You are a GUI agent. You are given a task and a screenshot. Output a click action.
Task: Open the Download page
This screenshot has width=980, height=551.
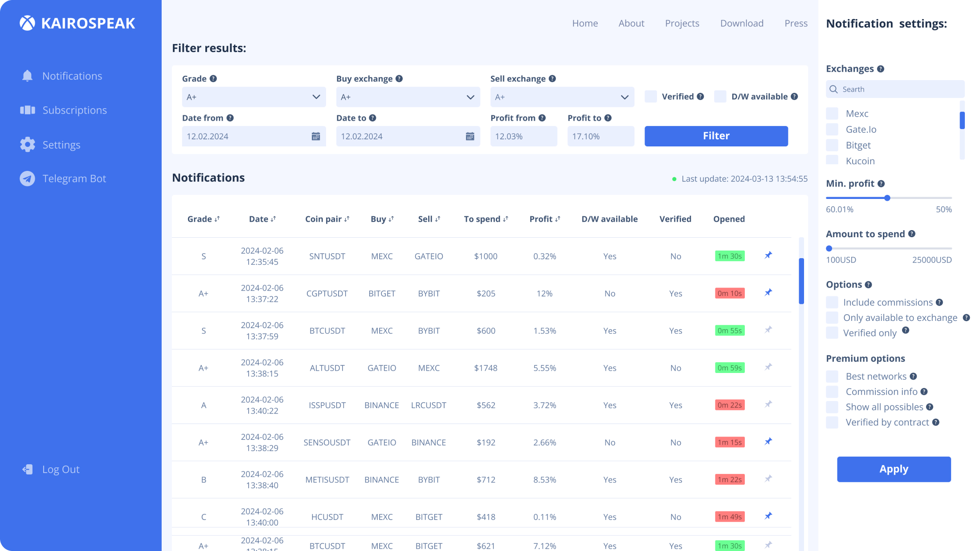(x=742, y=23)
